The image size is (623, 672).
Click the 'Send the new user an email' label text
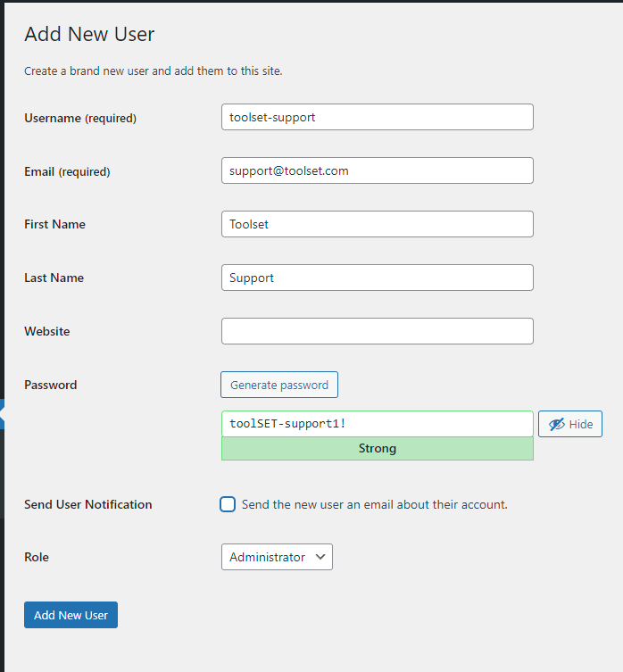[374, 504]
